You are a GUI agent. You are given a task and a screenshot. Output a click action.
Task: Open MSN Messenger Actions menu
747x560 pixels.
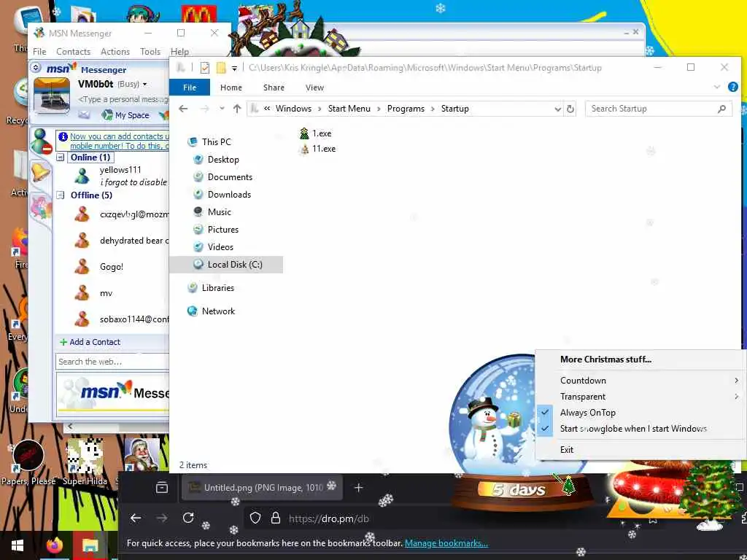pos(115,52)
